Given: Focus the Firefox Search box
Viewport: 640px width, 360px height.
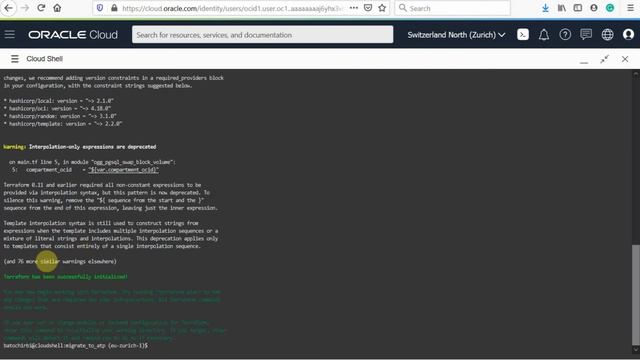Looking at the screenshot, I should (x=452, y=8).
